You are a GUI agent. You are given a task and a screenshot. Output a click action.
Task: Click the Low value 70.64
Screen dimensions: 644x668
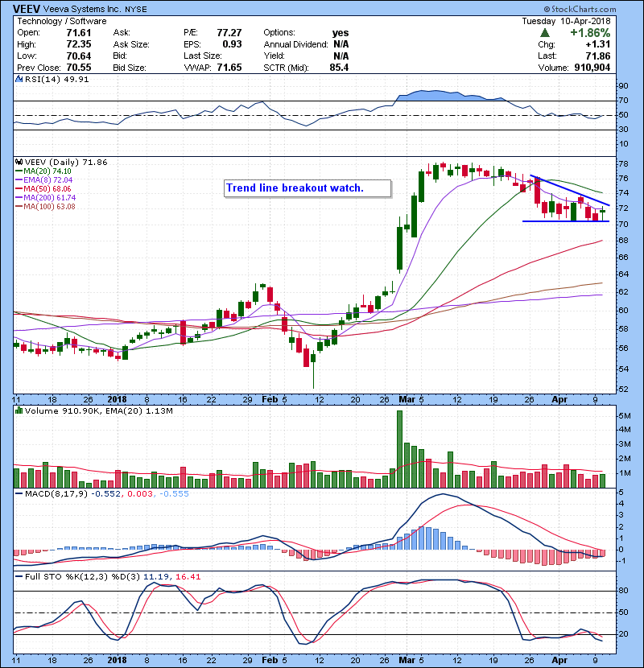pos(79,56)
